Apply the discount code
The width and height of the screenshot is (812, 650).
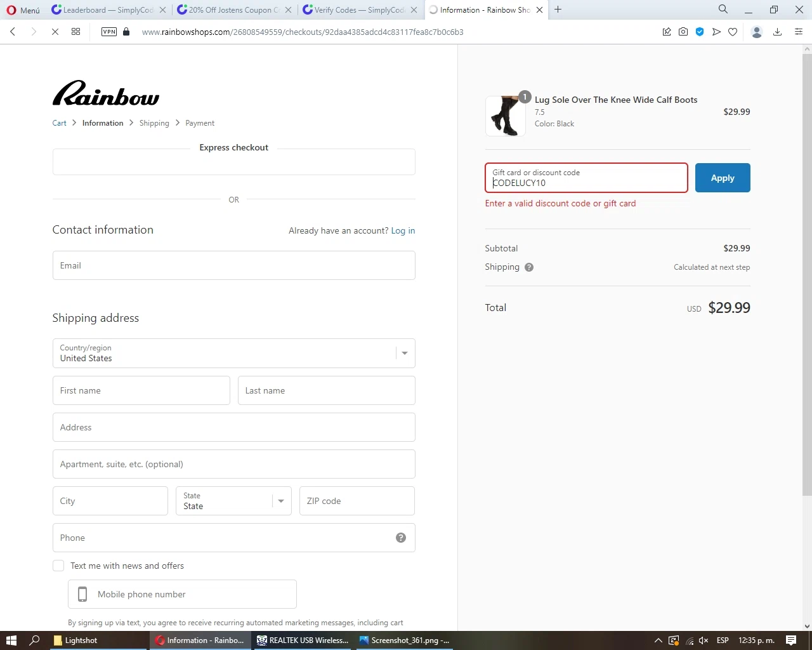(x=723, y=178)
